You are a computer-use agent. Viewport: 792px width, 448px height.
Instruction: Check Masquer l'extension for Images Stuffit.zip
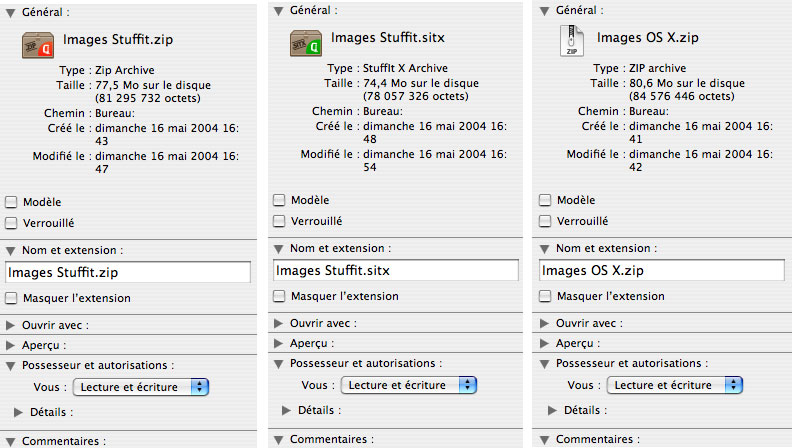point(12,298)
